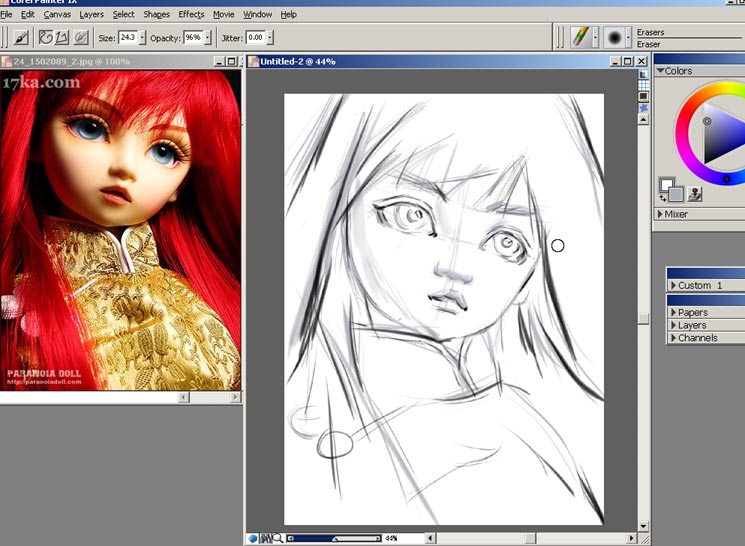Open brush category dropdown arrow
This screenshot has width=745, height=546.
pyautogui.click(x=595, y=38)
